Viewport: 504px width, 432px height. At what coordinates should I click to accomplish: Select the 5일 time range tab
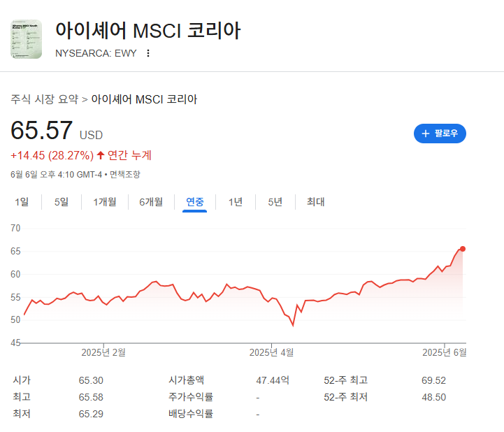point(62,202)
